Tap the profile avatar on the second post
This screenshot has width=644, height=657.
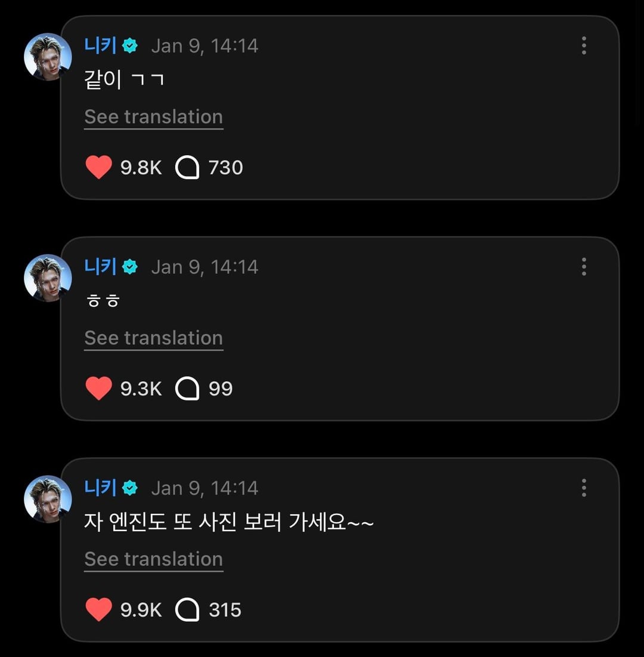pos(48,278)
